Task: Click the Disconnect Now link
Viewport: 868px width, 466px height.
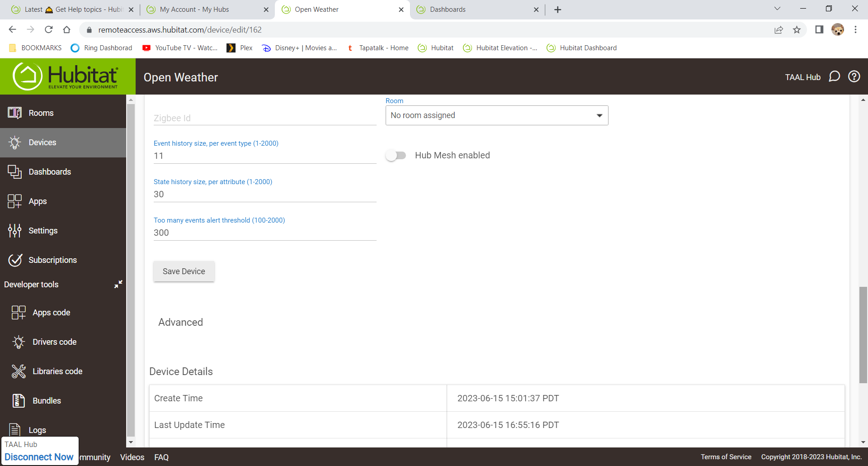Action: pos(39,457)
